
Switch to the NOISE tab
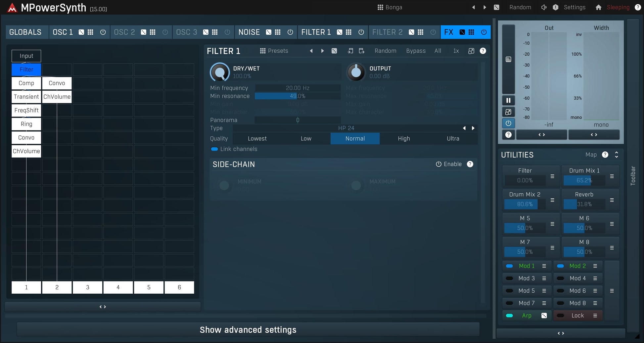(x=249, y=32)
